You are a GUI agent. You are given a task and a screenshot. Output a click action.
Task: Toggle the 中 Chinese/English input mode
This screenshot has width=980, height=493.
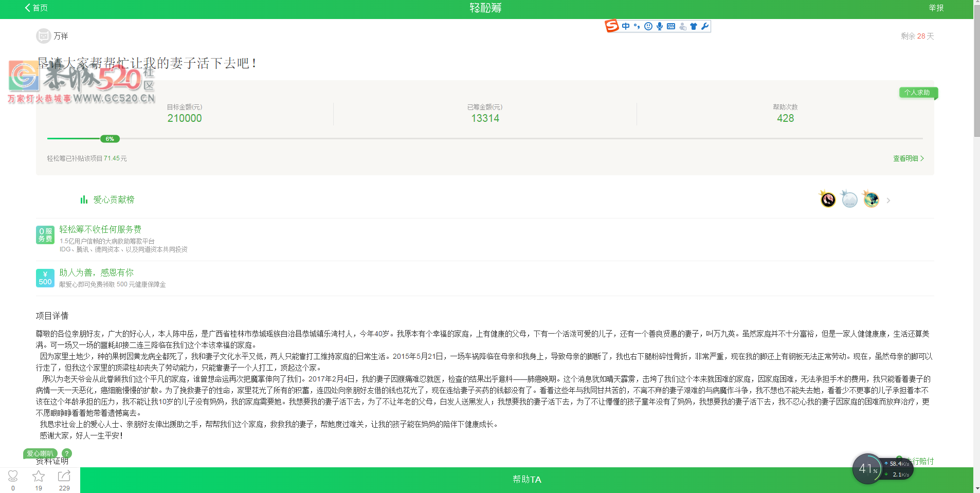pos(626,26)
